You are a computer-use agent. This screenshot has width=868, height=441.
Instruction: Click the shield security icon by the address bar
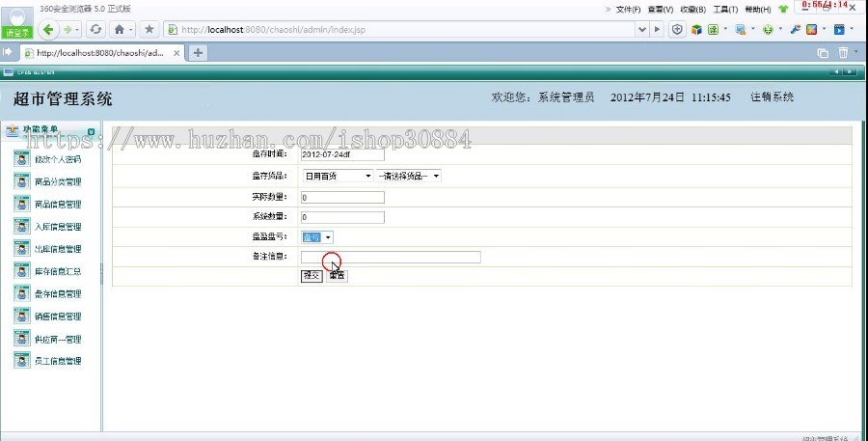677,29
